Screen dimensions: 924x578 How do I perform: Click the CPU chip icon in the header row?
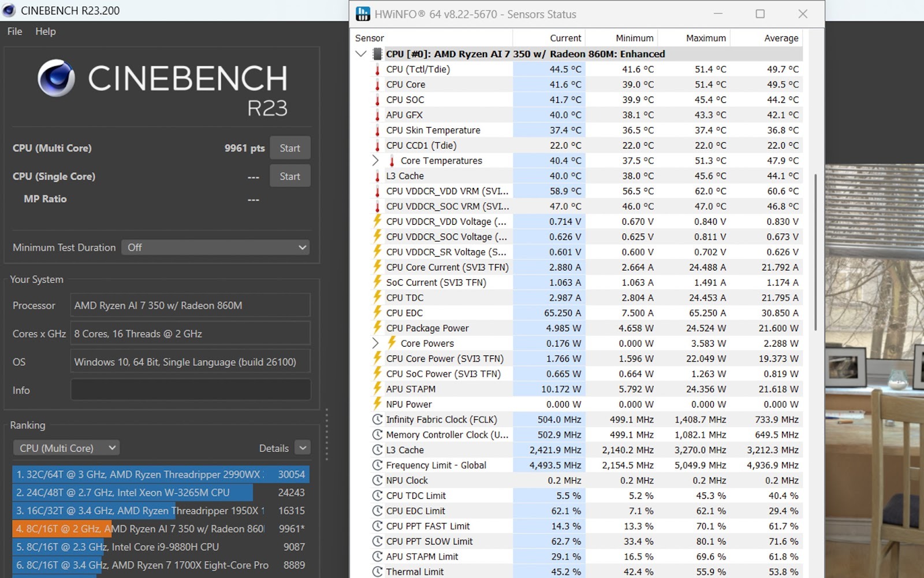coord(378,54)
